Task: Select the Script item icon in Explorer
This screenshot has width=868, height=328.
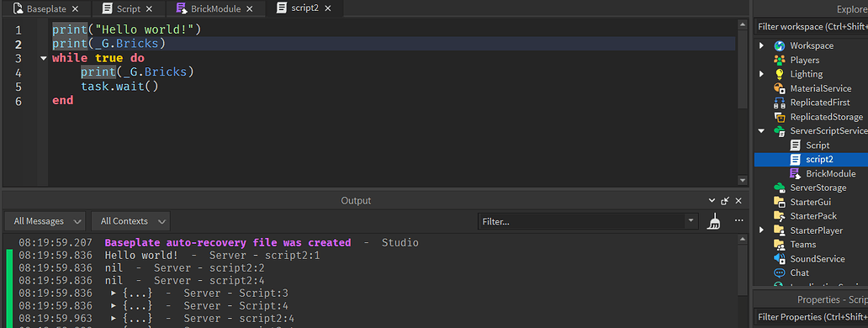Action: coord(796,145)
